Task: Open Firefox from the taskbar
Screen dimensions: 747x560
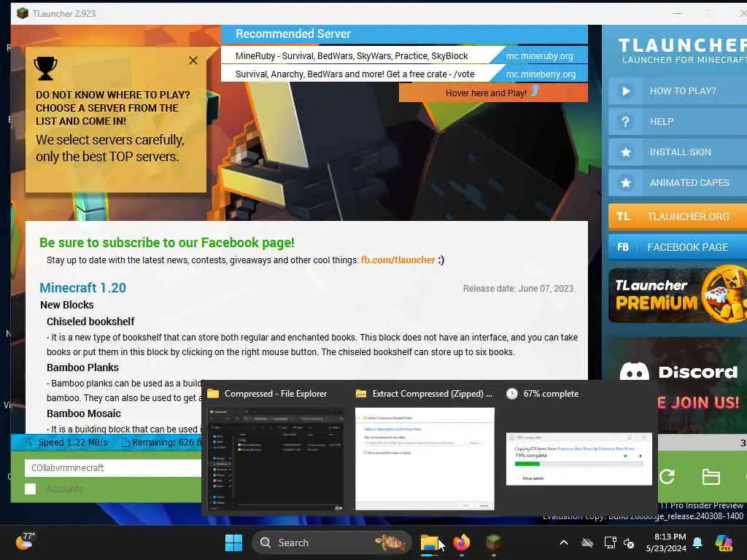Action: pos(461,542)
